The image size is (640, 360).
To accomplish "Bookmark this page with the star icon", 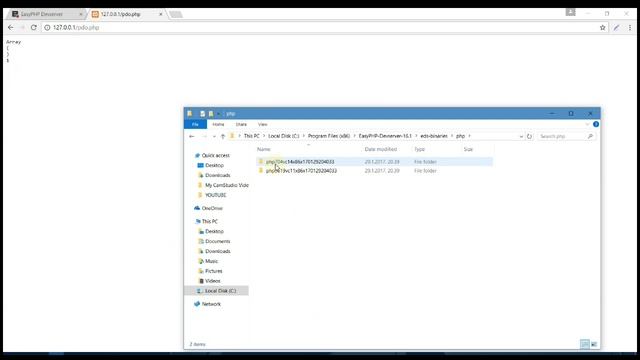I will point(602,27).
